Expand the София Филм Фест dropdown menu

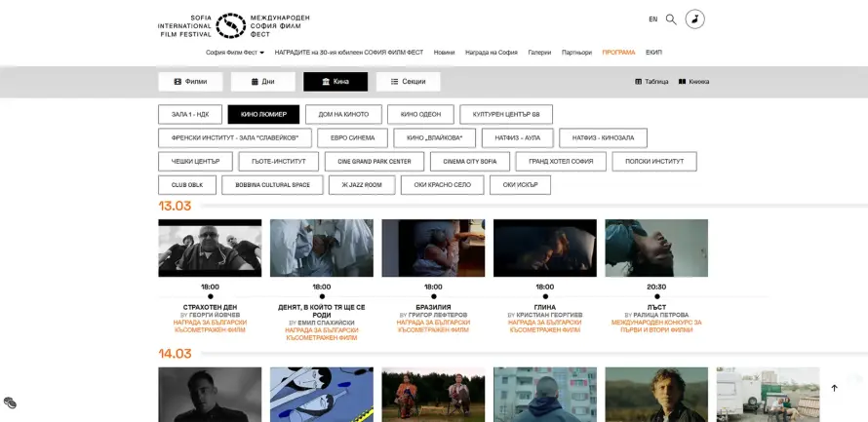pos(235,53)
